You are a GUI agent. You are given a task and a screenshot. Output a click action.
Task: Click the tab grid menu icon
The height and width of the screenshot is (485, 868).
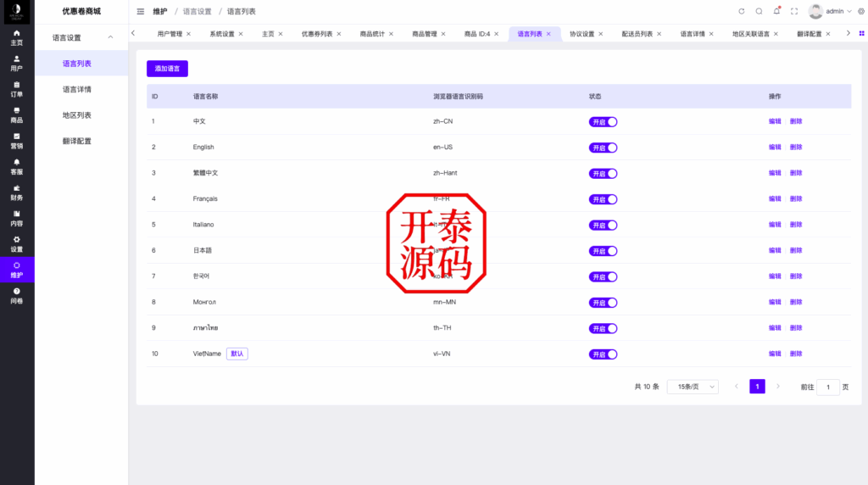[861, 33]
